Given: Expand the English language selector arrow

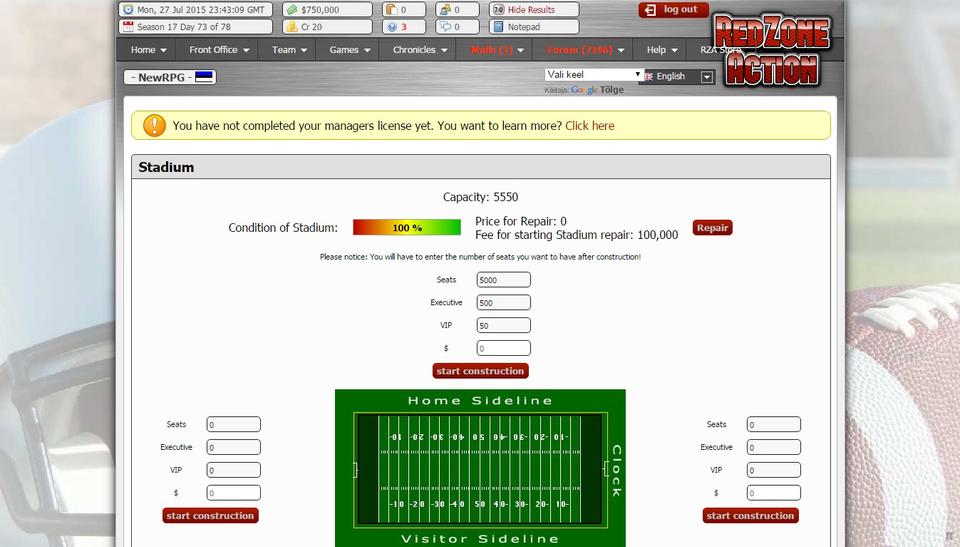Looking at the screenshot, I should [707, 77].
